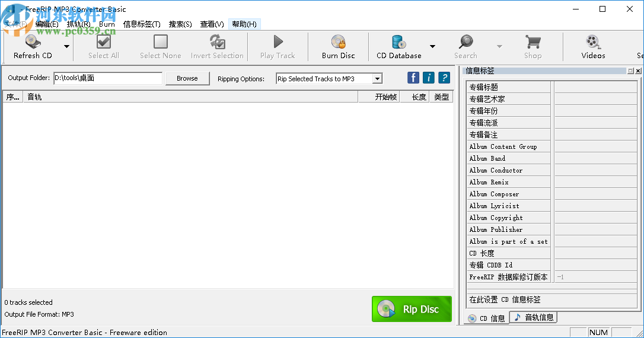Select the Album Band row
The width and height of the screenshot is (644, 338).
tap(552, 158)
